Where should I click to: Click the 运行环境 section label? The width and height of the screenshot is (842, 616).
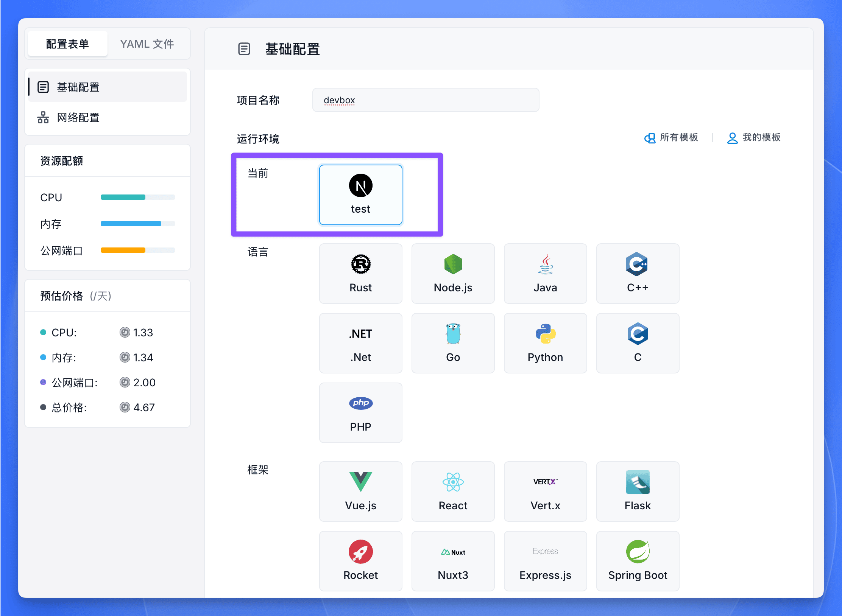click(x=258, y=139)
